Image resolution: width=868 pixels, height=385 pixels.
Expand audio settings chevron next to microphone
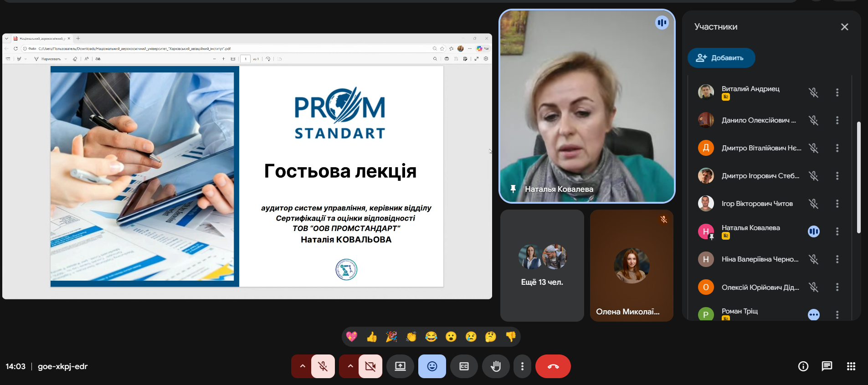(x=302, y=366)
